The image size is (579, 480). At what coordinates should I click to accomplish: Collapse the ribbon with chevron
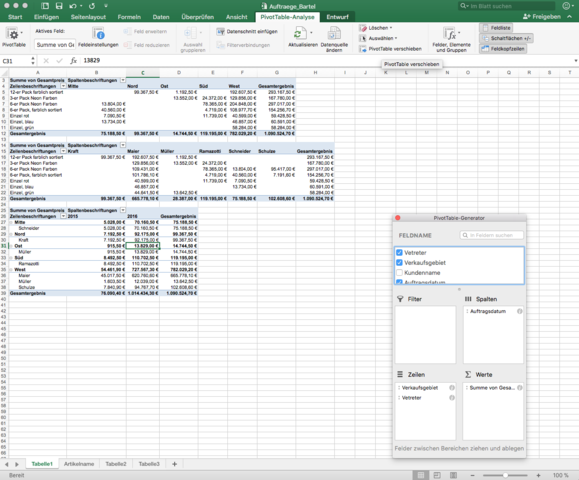570,17
